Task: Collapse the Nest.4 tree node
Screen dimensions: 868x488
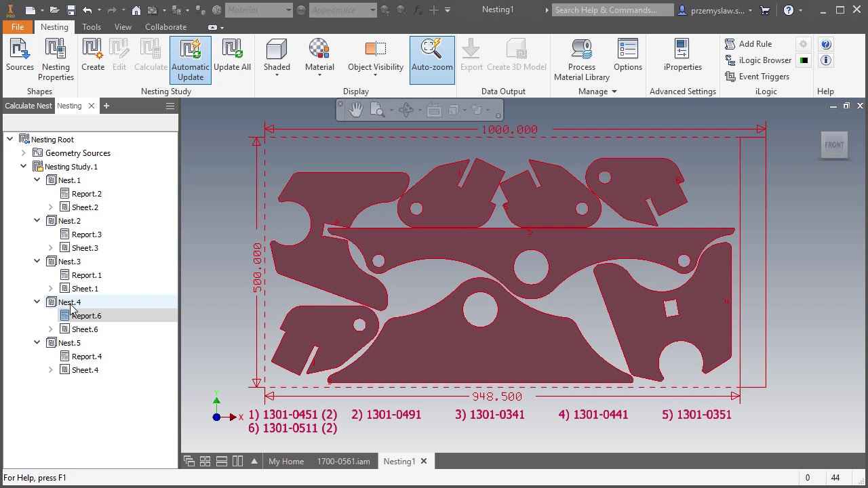Action: pyautogui.click(x=37, y=302)
